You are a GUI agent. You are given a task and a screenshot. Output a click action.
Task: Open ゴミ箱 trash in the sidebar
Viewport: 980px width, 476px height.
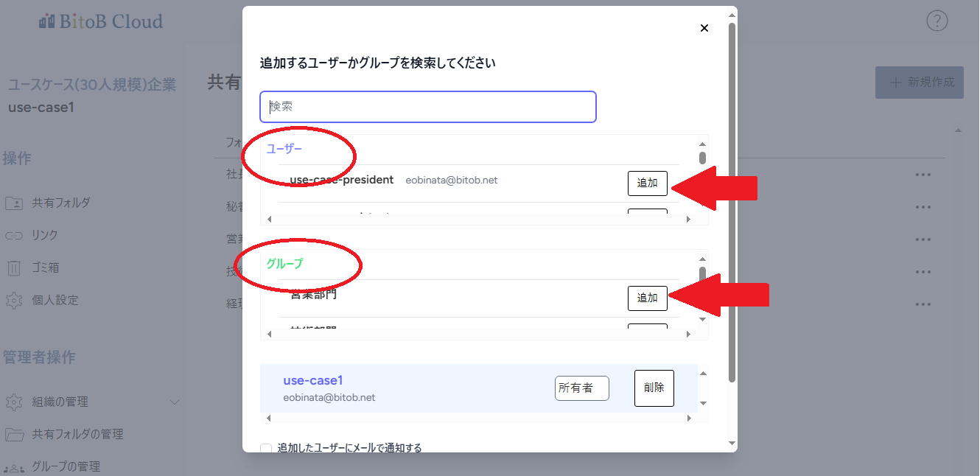[x=44, y=267]
